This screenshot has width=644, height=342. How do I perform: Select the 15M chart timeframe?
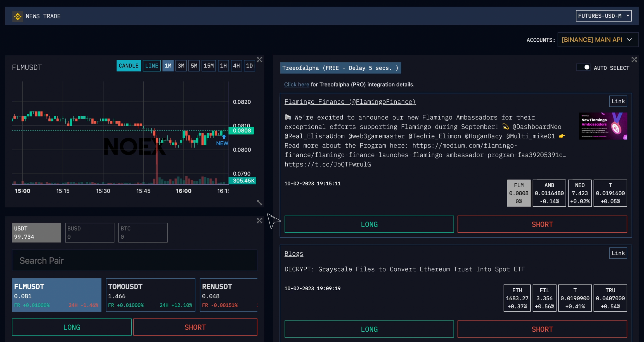tap(209, 66)
